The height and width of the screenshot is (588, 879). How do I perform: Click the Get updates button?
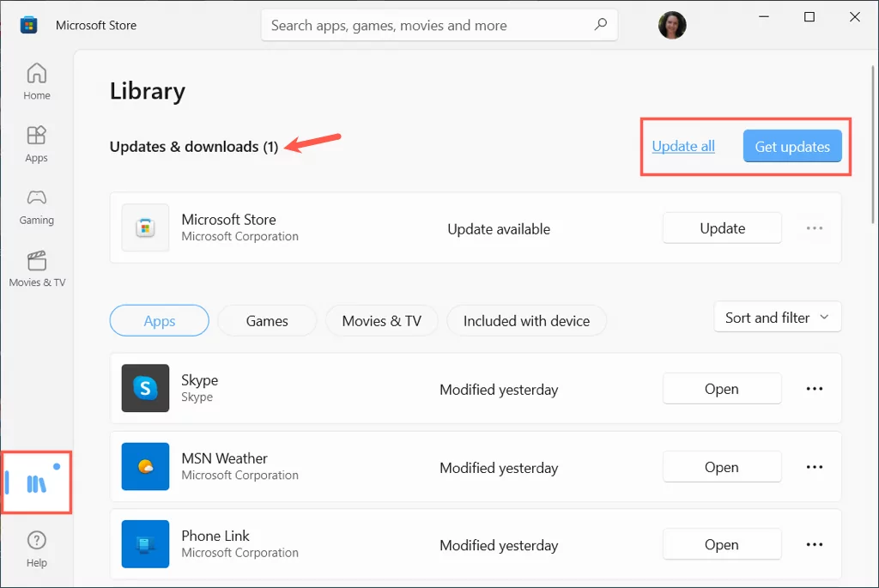792,146
